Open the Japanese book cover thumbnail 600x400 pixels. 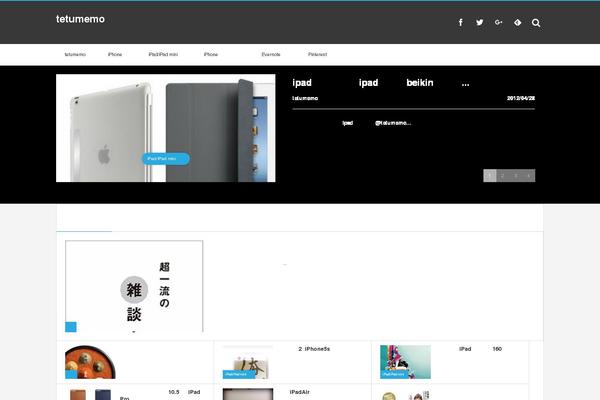pyautogui.click(x=134, y=286)
